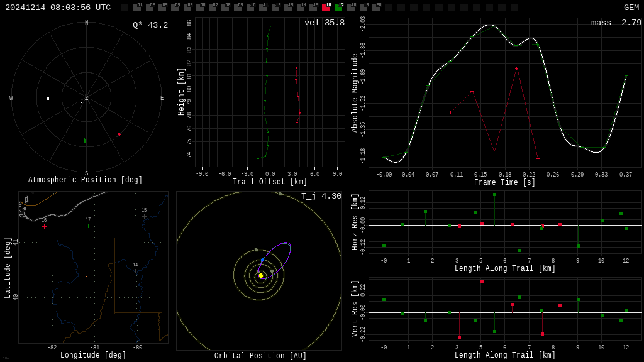Click the UTC timestamp in the header
This screenshot has width=644, height=362.
tap(58, 8)
